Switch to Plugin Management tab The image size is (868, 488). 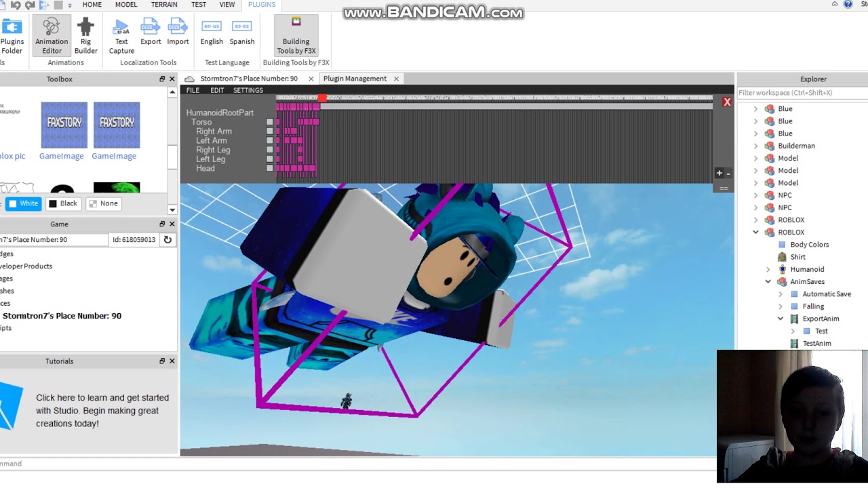pos(355,79)
